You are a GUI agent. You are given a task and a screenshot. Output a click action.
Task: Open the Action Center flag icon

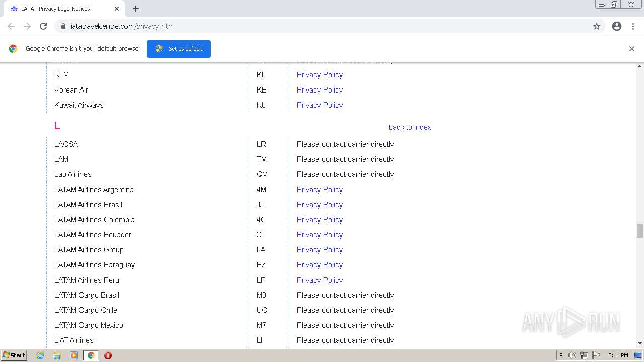(596, 355)
